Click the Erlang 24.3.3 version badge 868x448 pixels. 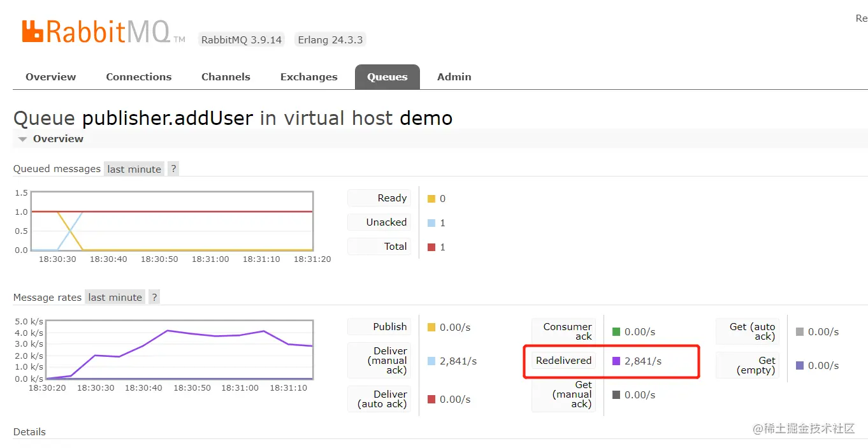click(x=330, y=40)
